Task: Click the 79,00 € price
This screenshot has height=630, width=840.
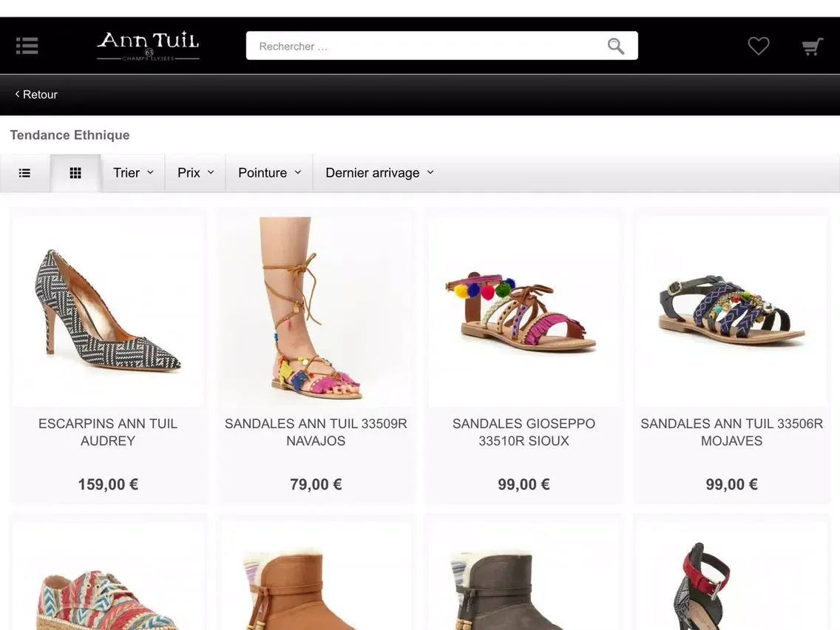Action: point(316,484)
